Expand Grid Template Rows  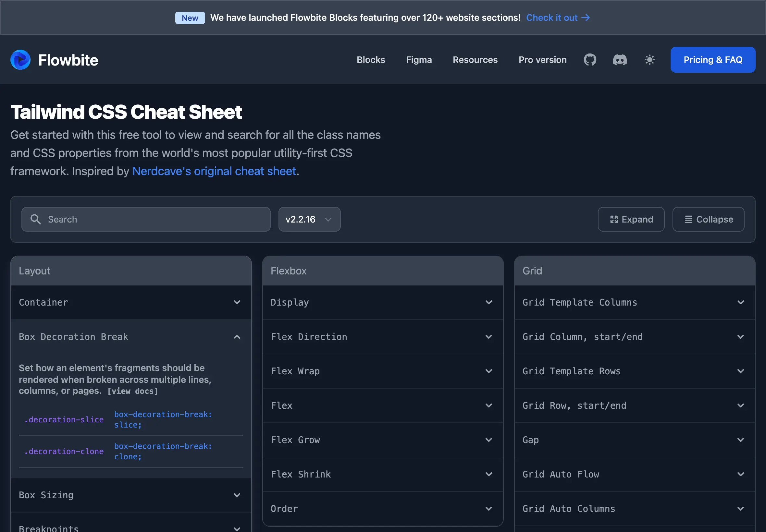pyautogui.click(x=634, y=371)
